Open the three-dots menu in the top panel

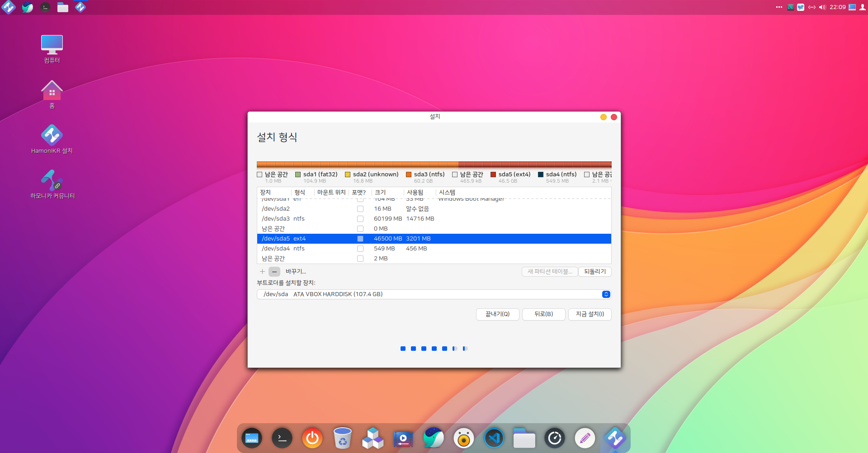pos(779,7)
